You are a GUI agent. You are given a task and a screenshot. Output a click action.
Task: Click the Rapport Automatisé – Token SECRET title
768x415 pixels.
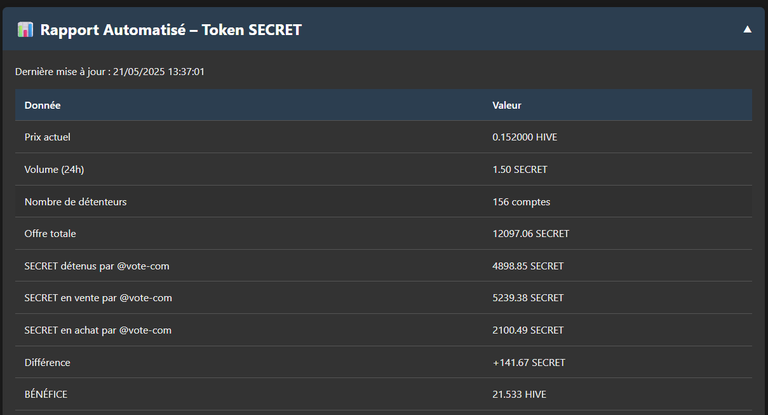tap(170, 30)
